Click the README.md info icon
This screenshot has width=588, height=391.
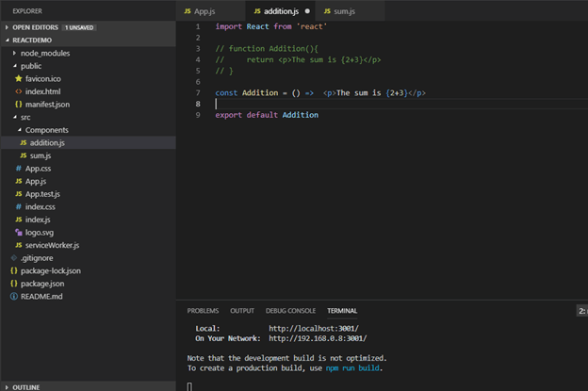13,296
